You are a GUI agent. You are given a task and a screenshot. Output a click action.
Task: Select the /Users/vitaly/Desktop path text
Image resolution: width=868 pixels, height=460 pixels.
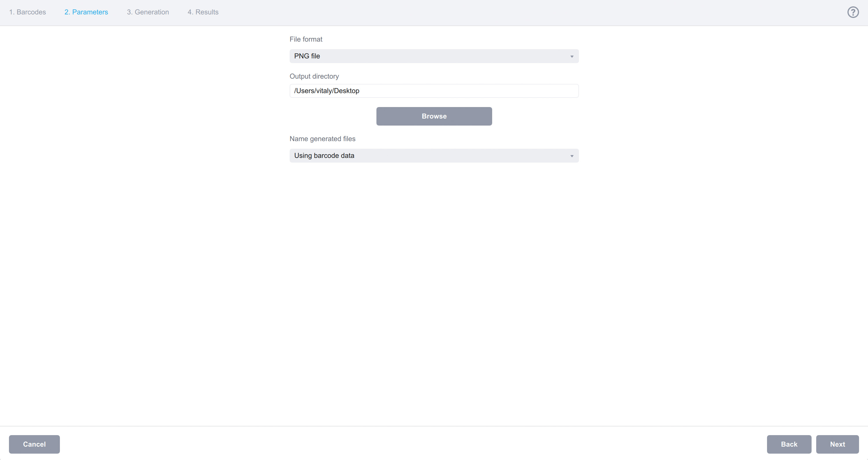(x=326, y=91)
